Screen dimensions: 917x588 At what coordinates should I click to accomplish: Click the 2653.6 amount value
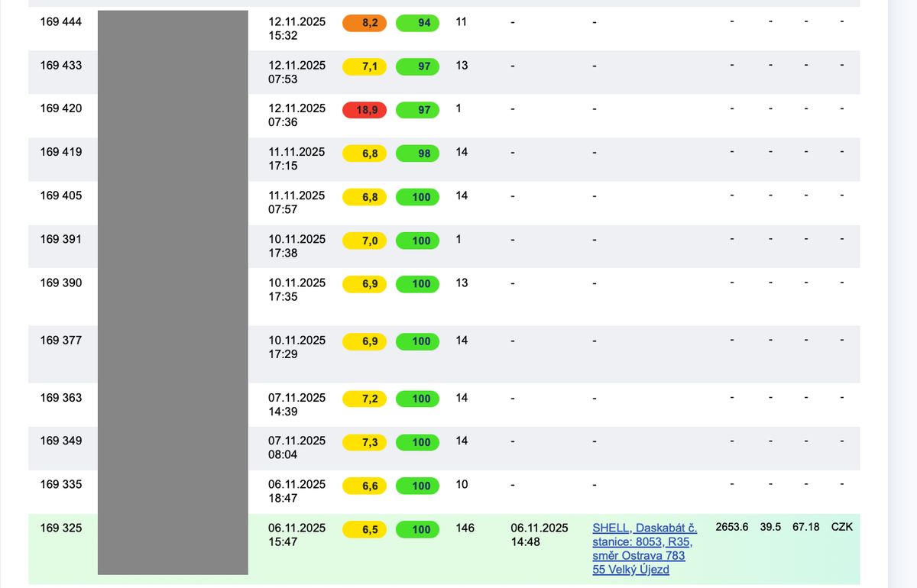(731, 527)
